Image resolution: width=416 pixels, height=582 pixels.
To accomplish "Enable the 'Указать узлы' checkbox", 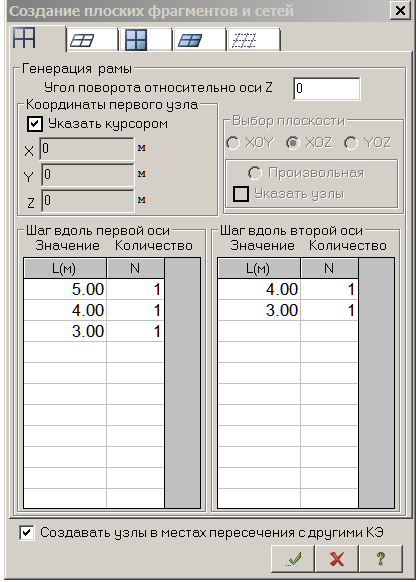I will [x=240, y=194].
